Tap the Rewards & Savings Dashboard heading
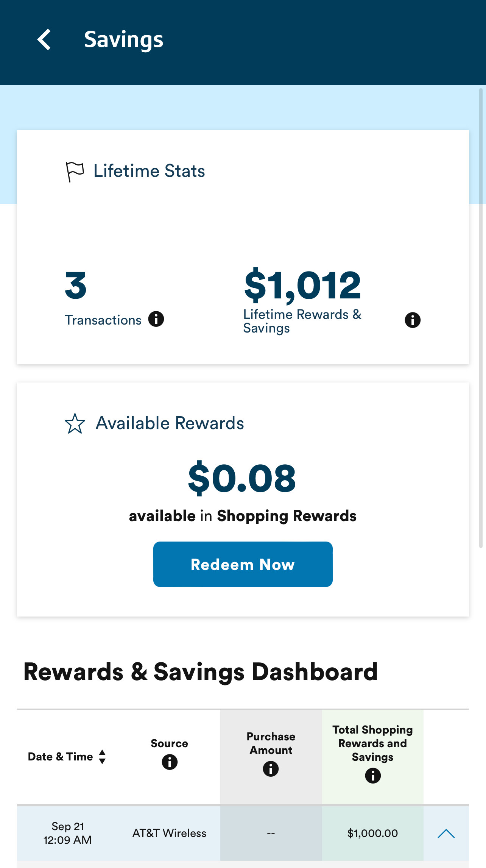Viewport: 486px width, 868px height. (201, 672)
